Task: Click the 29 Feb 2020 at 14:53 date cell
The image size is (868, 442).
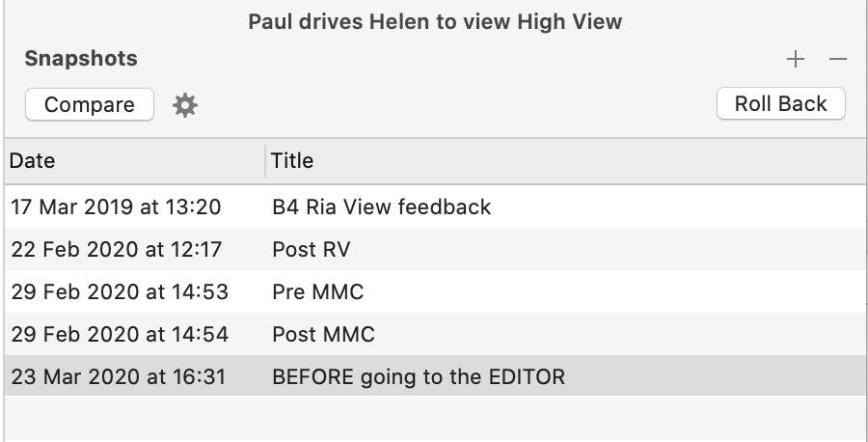Action: pyautogui.click(x=120, y=291)
